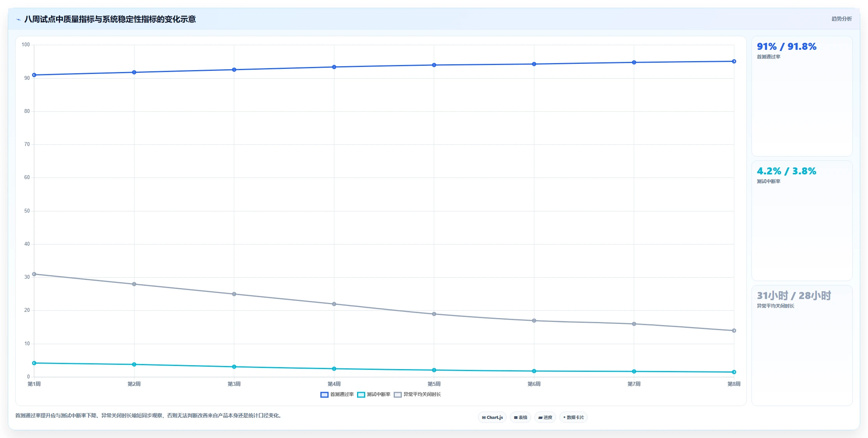868x438 pixels.
Task: Click 异常平均关闭时长 point at 第1周
Action: [34, 274]
